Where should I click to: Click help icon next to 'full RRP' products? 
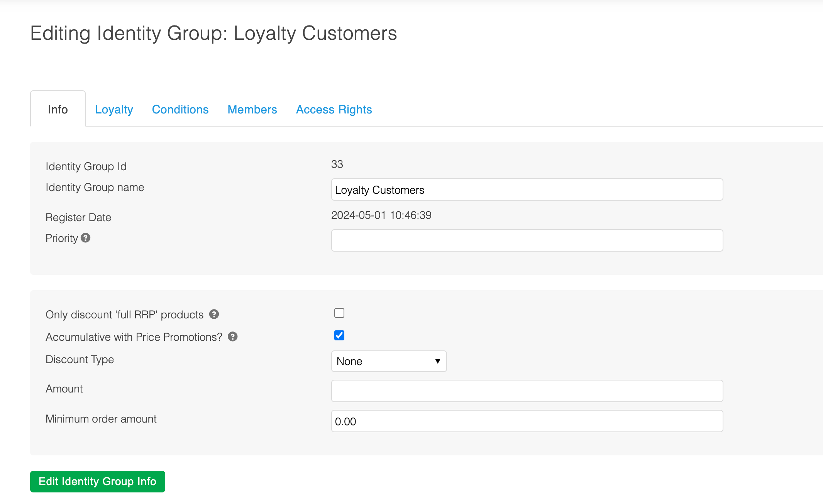214,314
